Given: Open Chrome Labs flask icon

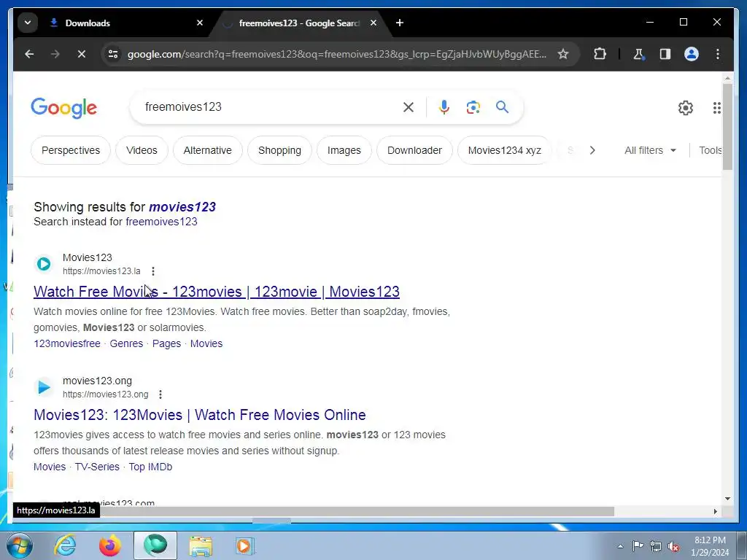Looking at the screenshot, I should pos(639,54).
